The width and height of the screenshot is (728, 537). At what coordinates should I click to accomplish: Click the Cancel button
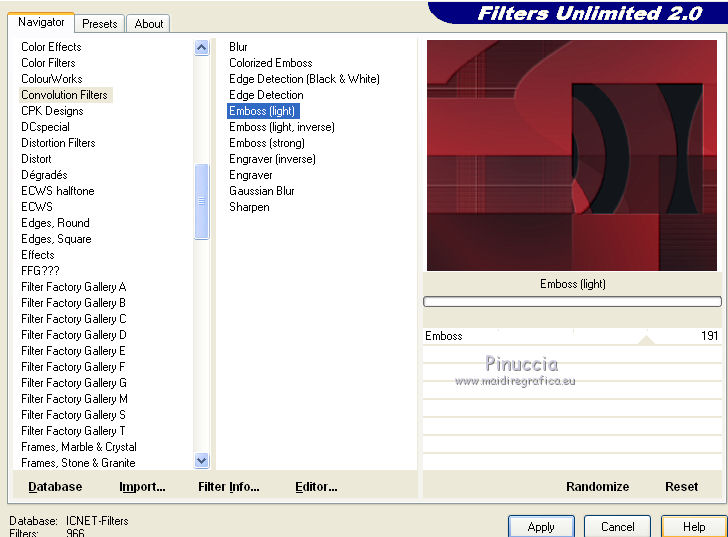coord(617,526)
